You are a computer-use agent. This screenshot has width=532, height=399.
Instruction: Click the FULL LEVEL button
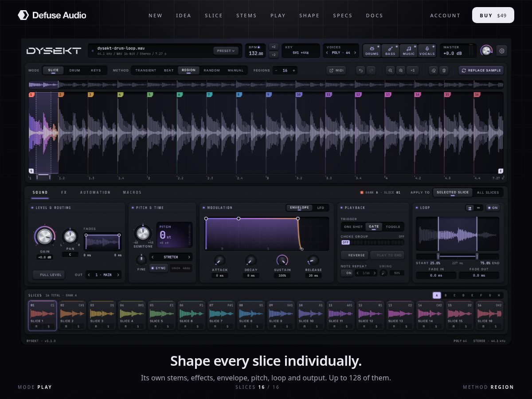point(49,275)
